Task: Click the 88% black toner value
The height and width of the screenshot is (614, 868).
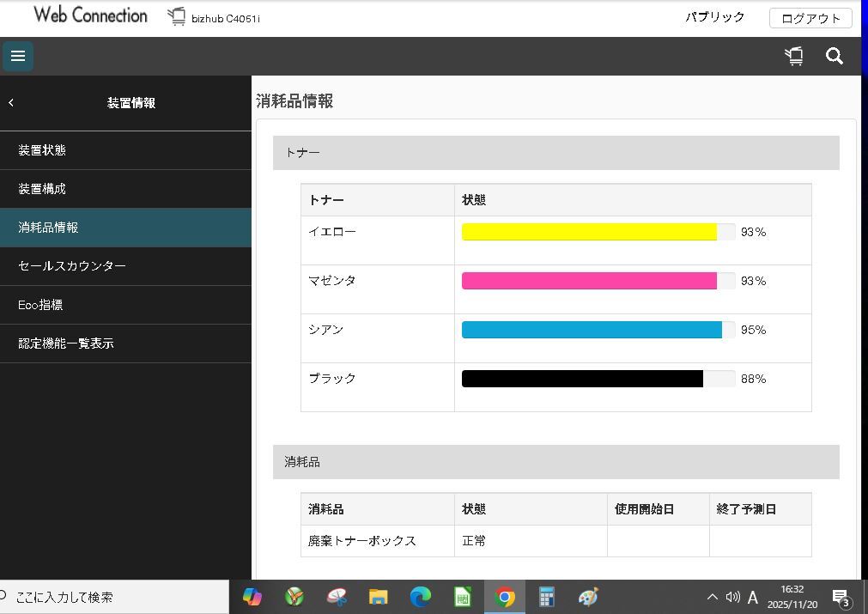Action: coord(754,380)
